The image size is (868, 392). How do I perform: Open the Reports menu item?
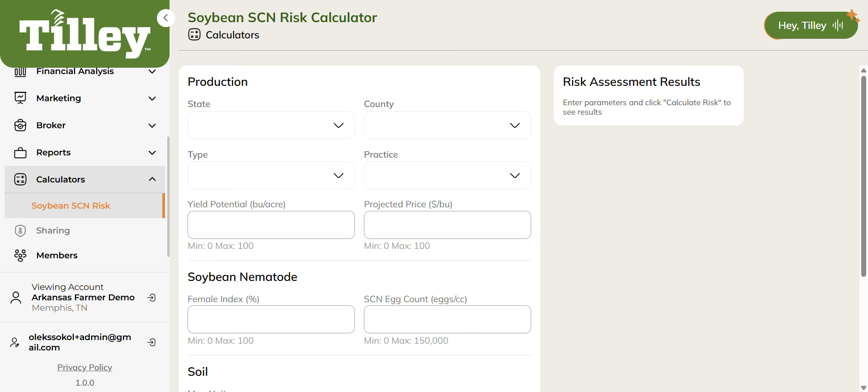pos(85,152)
